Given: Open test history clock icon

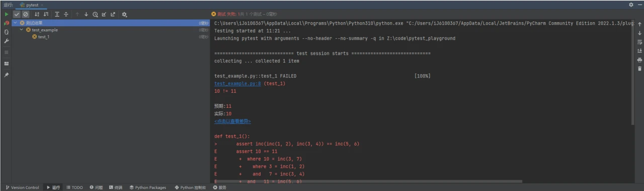Looking at the screenshot, I should pos(95,14).
